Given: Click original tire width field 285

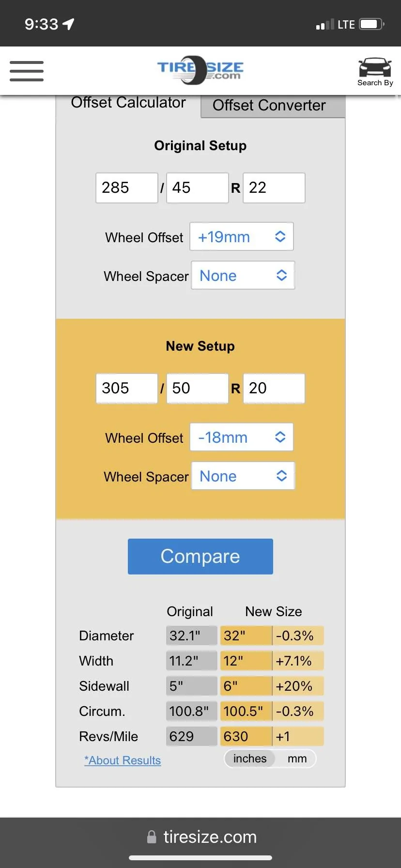Looking at the screenshot, I should pos(126,188).
